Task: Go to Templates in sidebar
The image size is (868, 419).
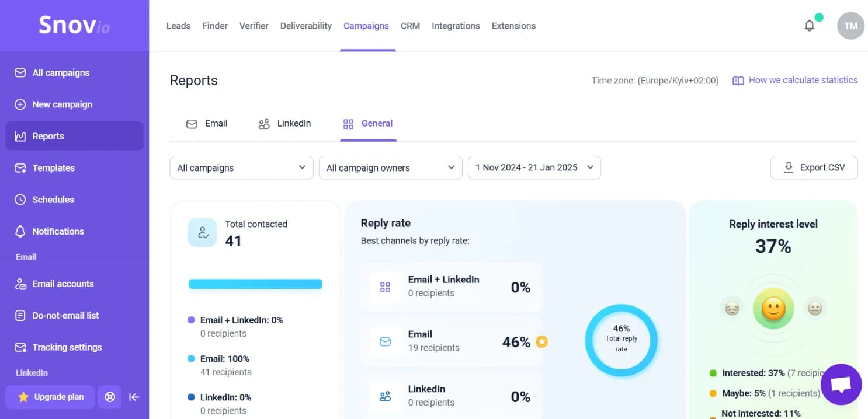Action: [74, 168]
